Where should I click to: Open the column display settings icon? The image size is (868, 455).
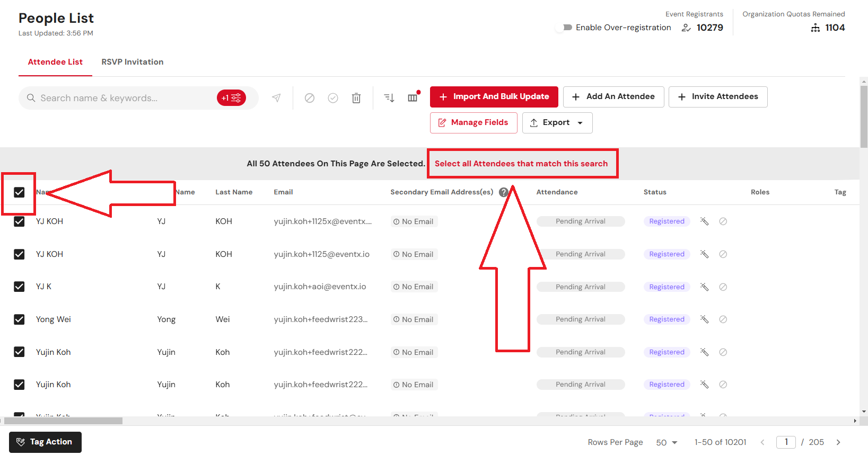pos(413,98)
